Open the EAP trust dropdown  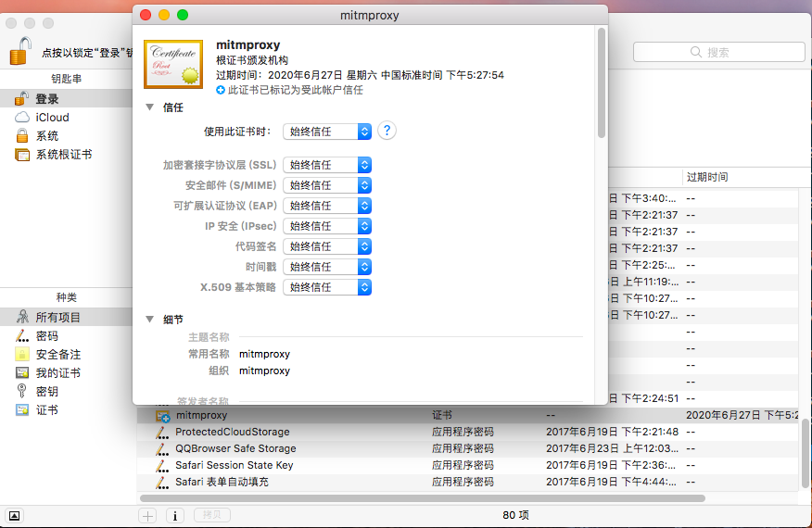coord(327,206)
